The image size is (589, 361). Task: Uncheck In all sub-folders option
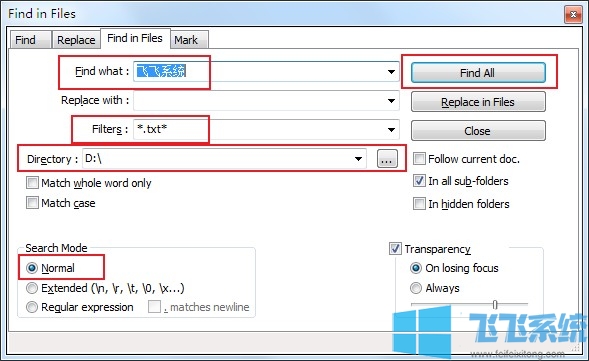pyautogui.click(x=419, y=181)
